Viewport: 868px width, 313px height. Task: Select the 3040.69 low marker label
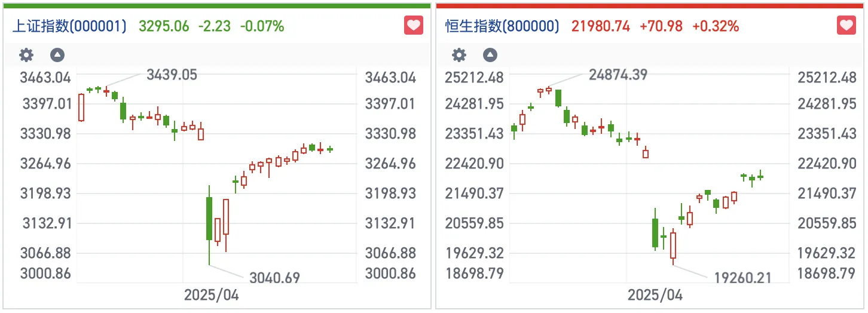[275, 277]
